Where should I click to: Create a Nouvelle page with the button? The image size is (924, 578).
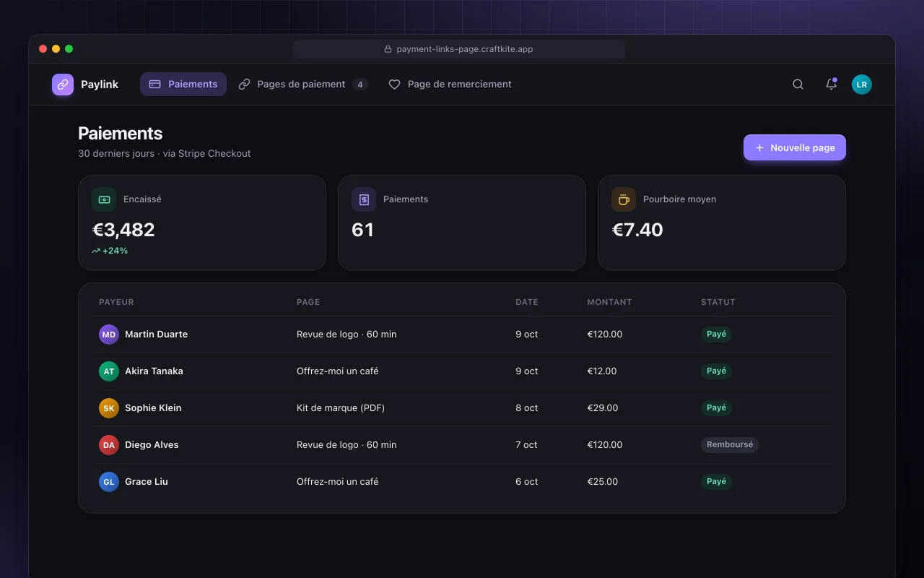pyautogui.click(x=795, y=147)
